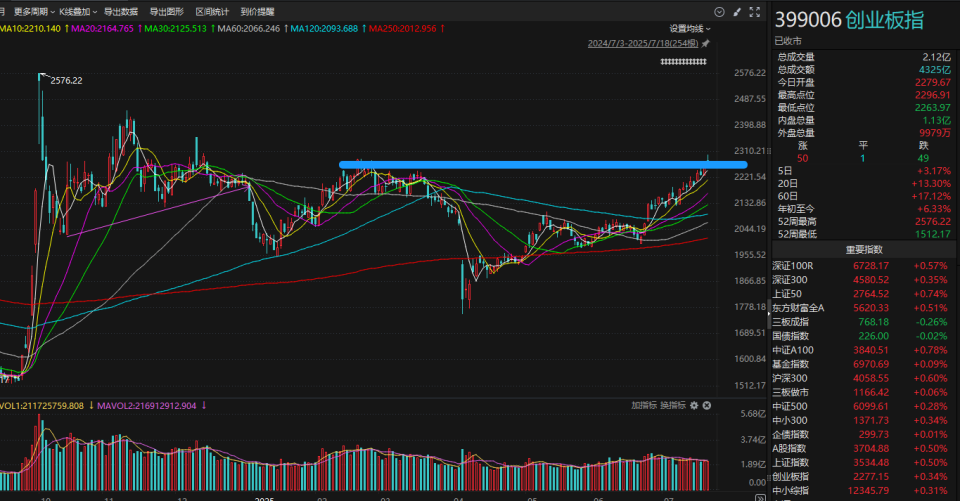Click the 52周最高 2576.22 row
This screenshot has width=960, height=501.
click(x=864, y=222)
